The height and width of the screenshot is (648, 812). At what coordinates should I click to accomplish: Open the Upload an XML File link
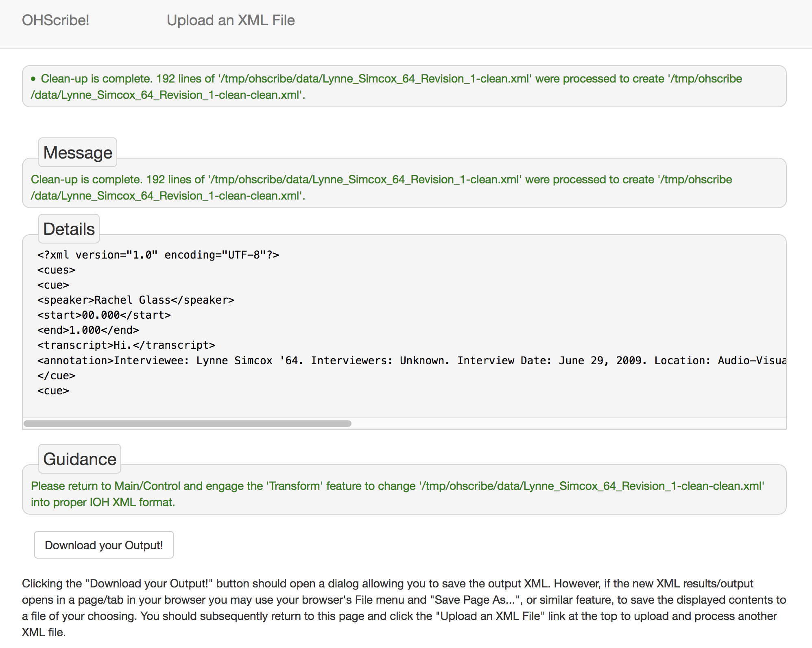pyautogui.click(x=230, y=20)
